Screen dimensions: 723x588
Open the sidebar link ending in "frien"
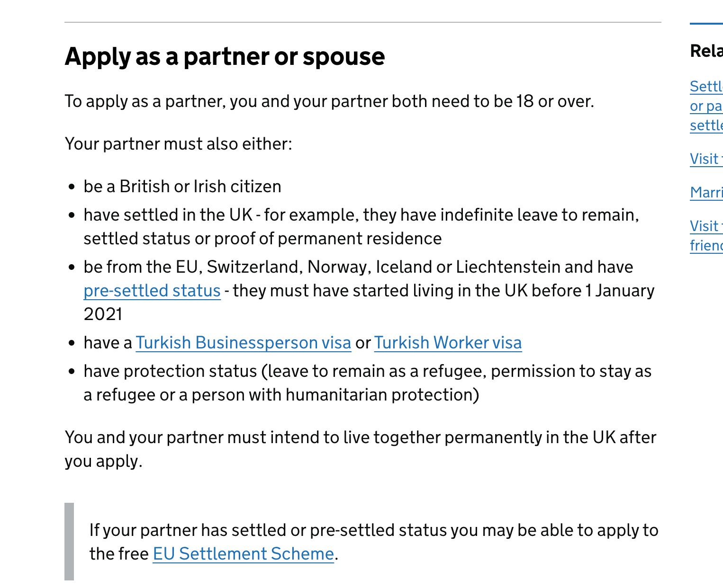click(706, 245)
